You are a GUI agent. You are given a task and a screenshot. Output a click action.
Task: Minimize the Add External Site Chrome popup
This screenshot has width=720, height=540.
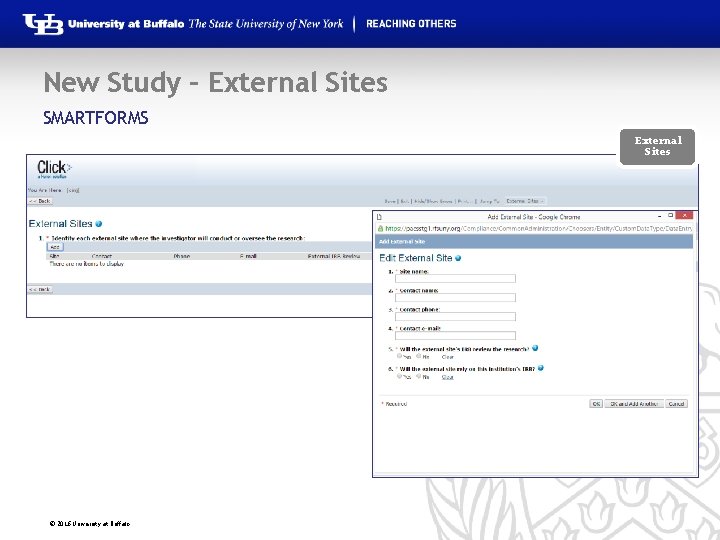click(659, 215)
